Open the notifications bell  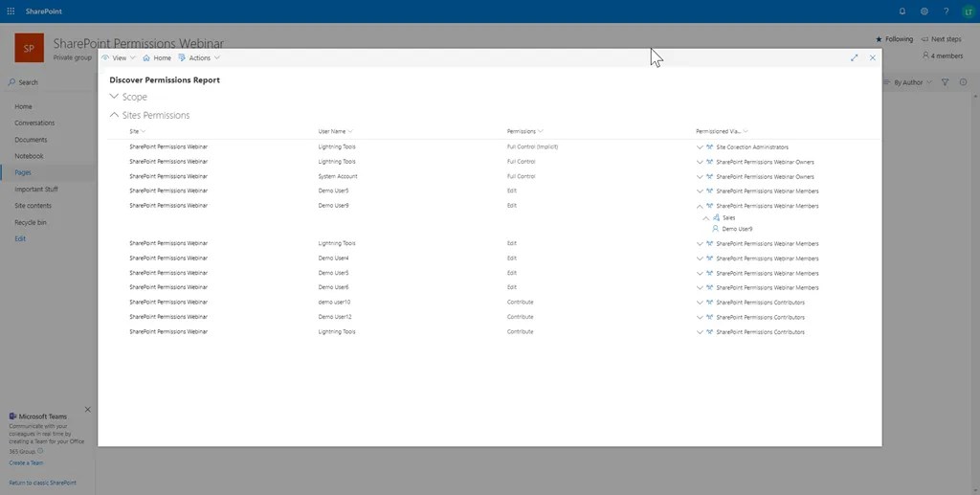point(902,11)
